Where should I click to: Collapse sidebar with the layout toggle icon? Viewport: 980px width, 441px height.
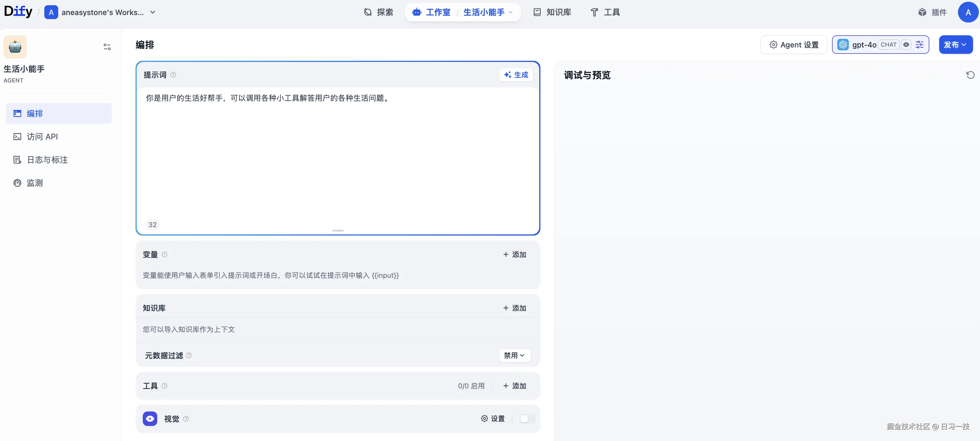tap(107, 47)
